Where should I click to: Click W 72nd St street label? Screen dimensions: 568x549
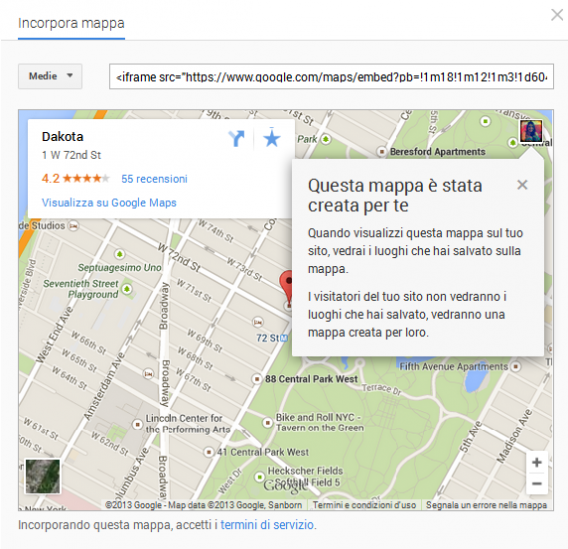(x=179, y=257)
